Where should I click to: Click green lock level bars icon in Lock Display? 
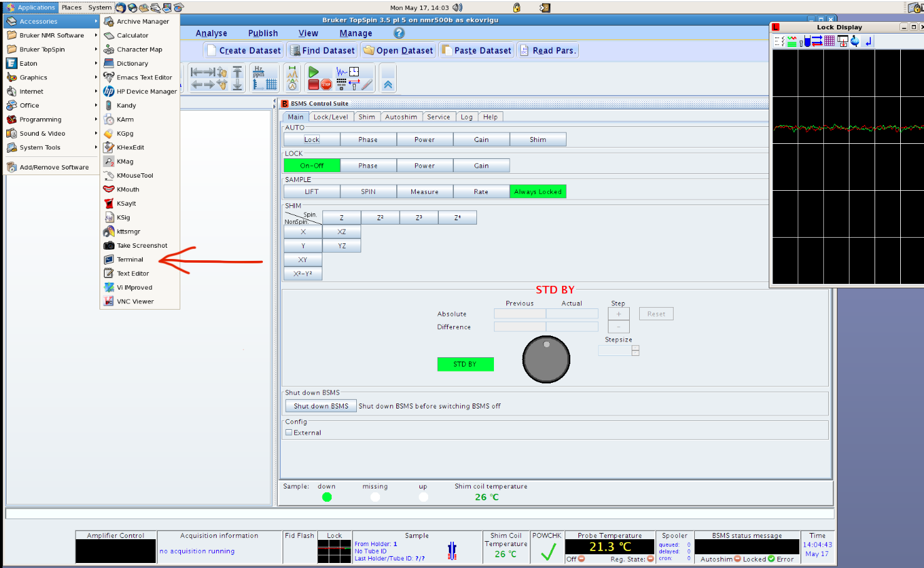792,41
